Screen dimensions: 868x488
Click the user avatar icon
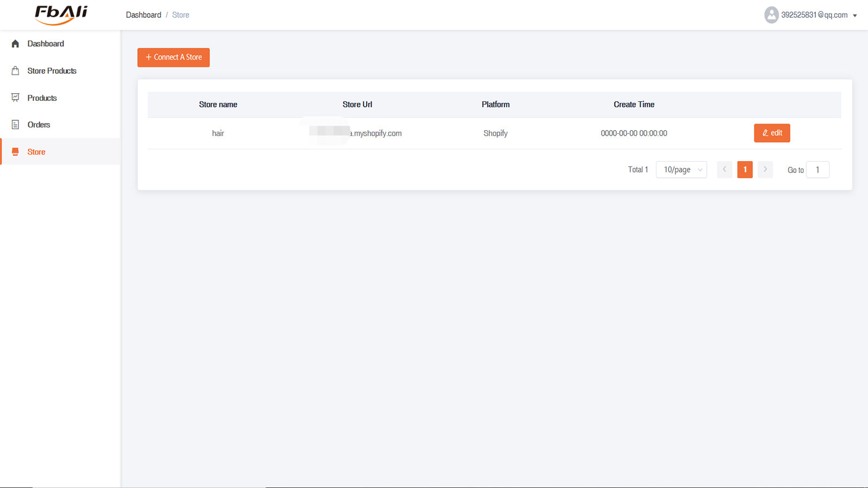[771, 15]
